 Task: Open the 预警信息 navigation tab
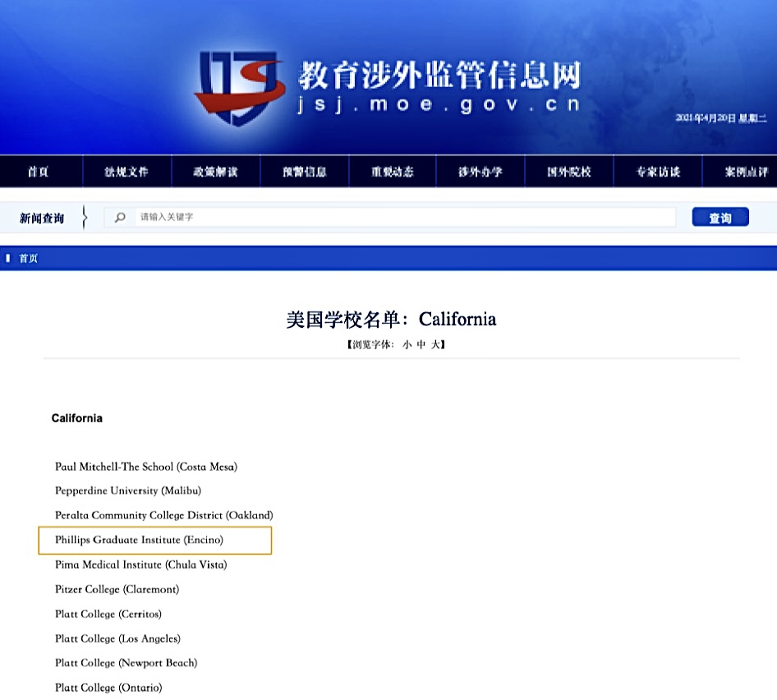304,172
